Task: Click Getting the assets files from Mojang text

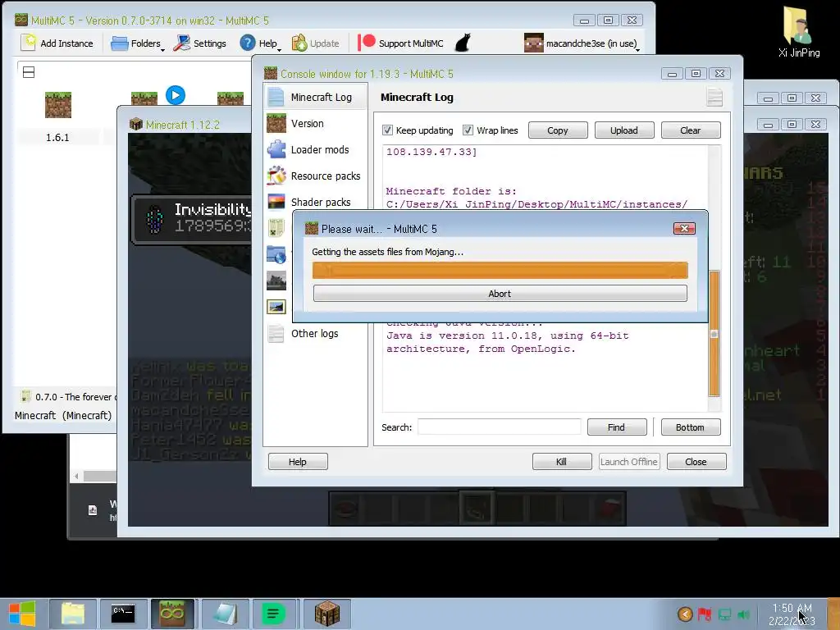Action: pos(387,252)
